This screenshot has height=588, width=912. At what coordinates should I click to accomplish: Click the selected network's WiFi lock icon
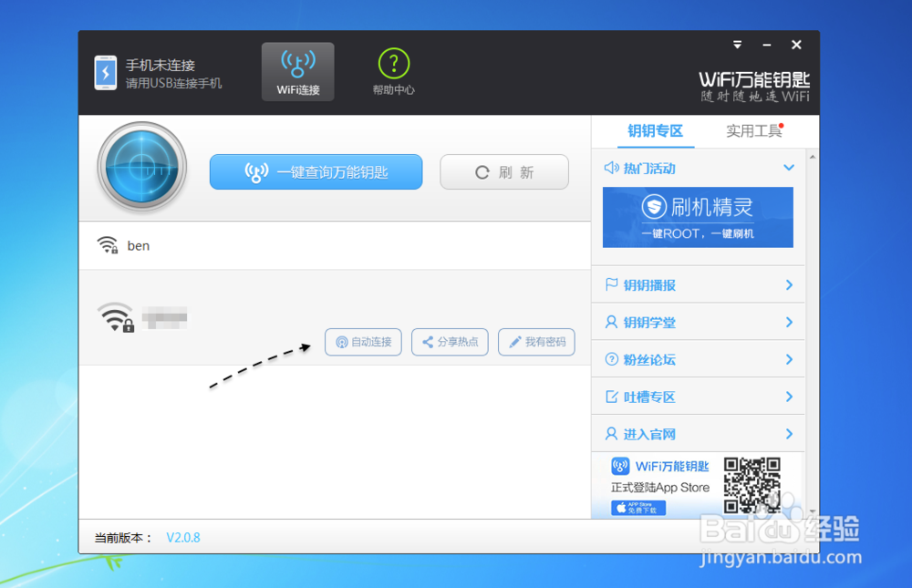click(x=116, y=317)
